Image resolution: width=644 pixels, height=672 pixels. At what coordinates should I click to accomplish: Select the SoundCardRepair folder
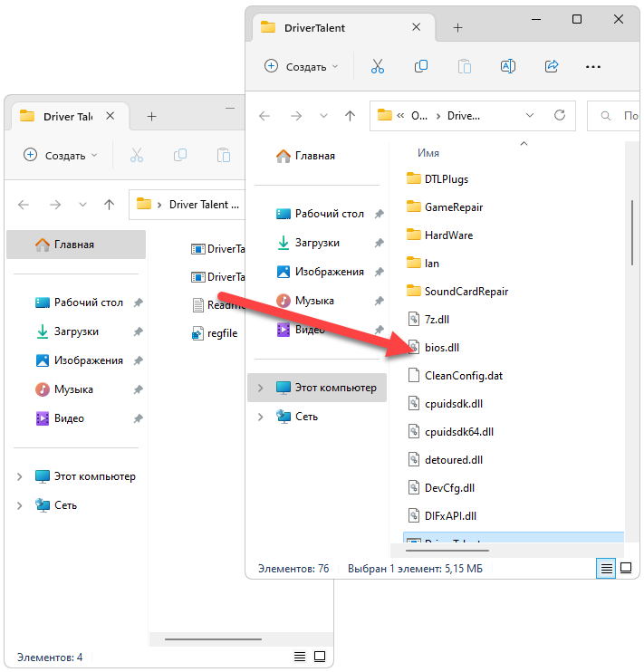(457, 292)
